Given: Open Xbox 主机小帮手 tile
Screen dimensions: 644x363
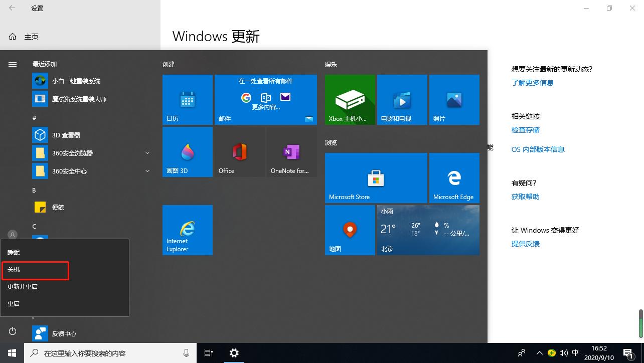Looking at the screenshot, I should pyautogui.click(x=350, y=99).
